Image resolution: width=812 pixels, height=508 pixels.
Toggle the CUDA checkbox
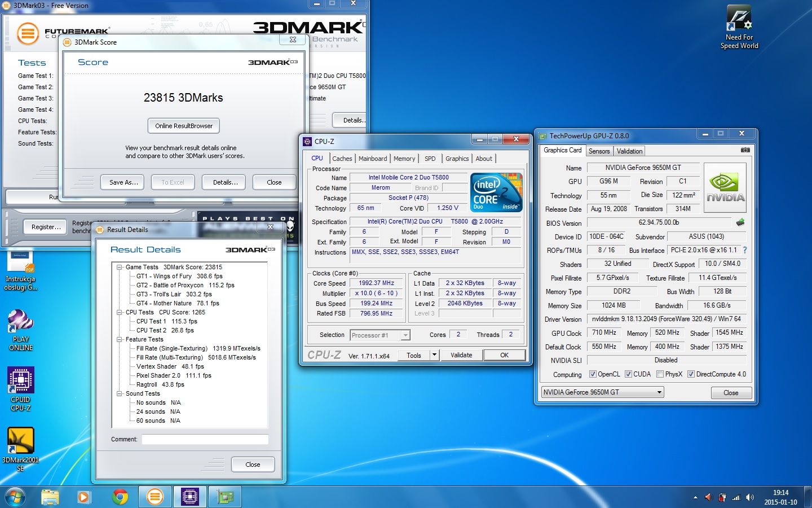point(628,374)
